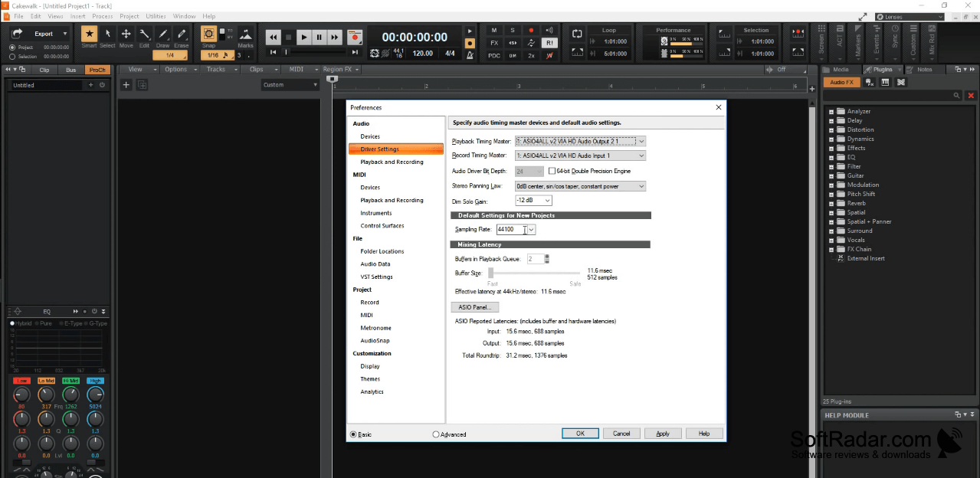Select the Advanced radio button
Image resolution: width=980 pixels, height=478 pixels.
click(x=436, y=434)
